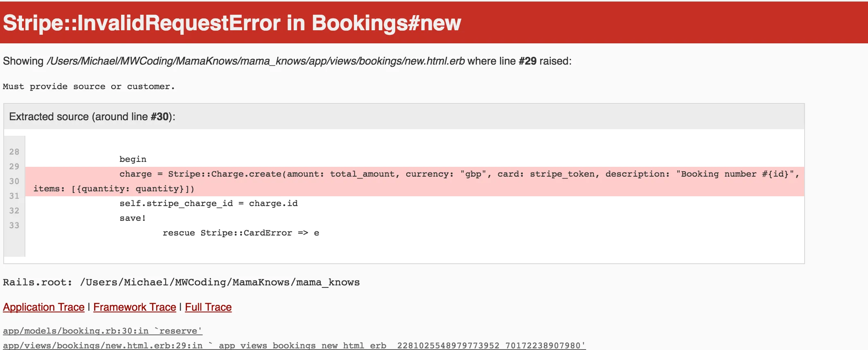This screenshot has height=350, width=868.
Task: Open the app/models/booking.rb:30 trace line
Action: coord(103,331)
